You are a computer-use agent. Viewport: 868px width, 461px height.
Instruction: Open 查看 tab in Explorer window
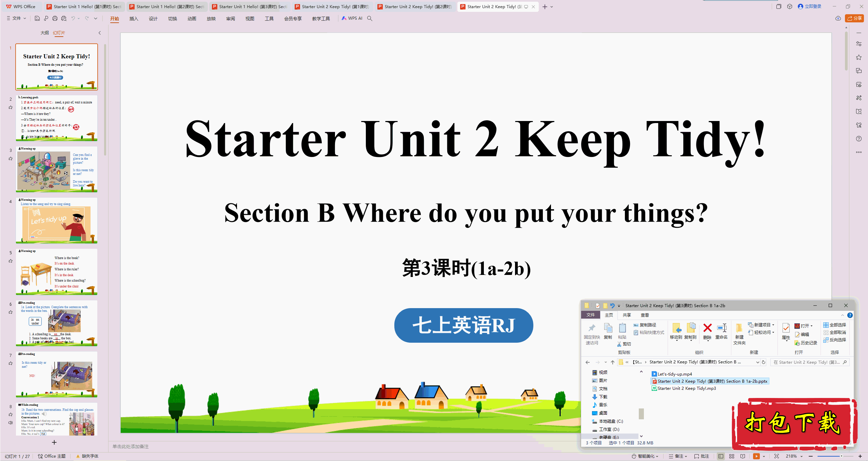tap(645, 315)
